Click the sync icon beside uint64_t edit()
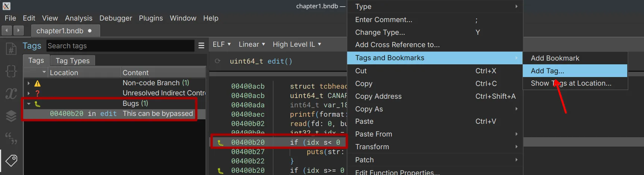Screen dimensions: 644x175 click(x=217, y=61)
